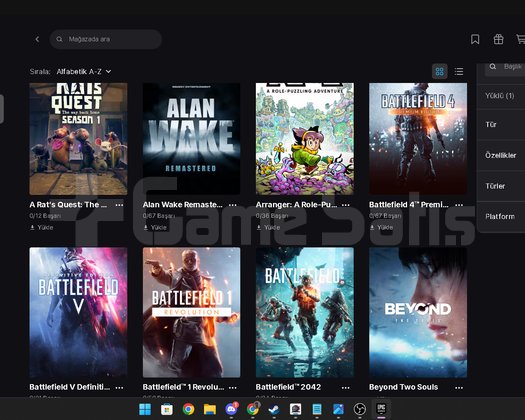Open the Windows Start menu
The width and height of the screenshot is (525, 420).
145,409
